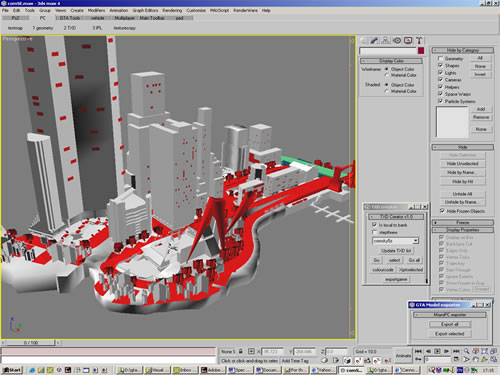Toggle absolute transform type-in mode icon
This screenshot has height=375, width=500.
(x=251, y=351)
